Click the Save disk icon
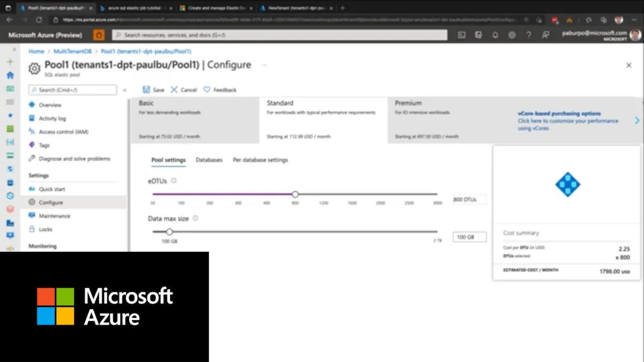This screenshot has width=644, height=362. [146, 89]
